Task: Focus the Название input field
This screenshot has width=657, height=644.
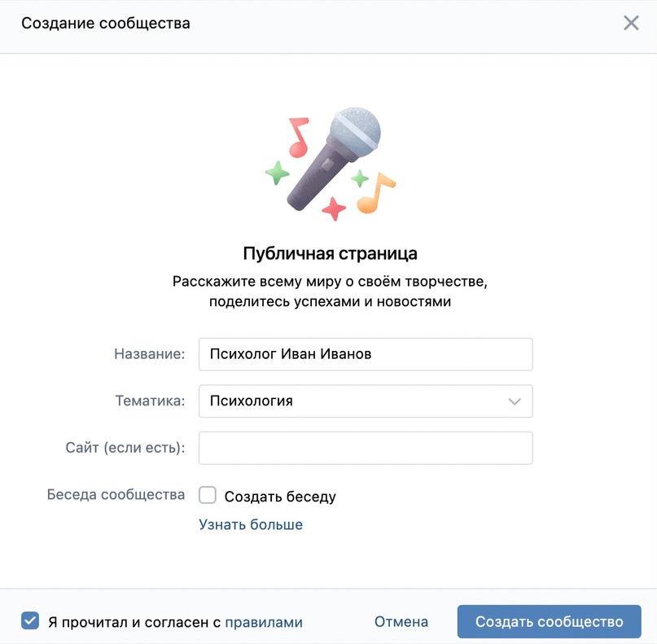Action: [x=366, y=354]
